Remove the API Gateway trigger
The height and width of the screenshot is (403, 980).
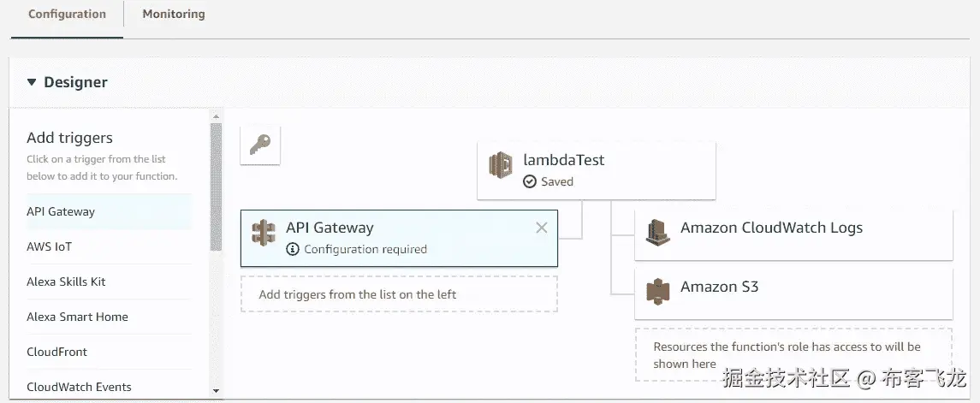coord(541,228)
